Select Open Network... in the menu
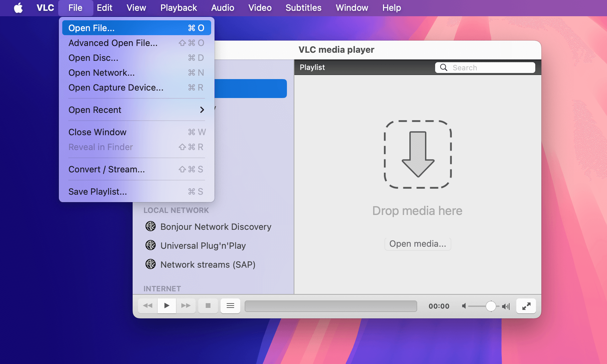The width and height of the screenshot is (607, 364). 136,73
